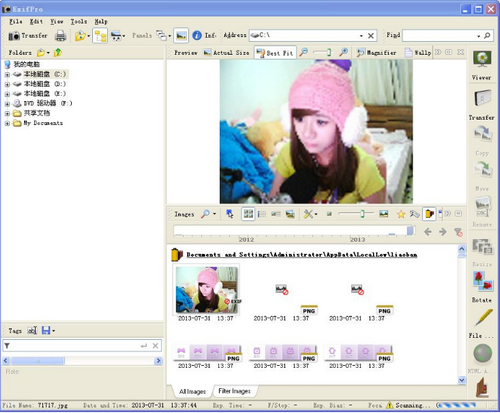The width and height of the screenshot is (500, 413).
Task: Toggle the picture preview view mode icon
Action: point(290,214)
